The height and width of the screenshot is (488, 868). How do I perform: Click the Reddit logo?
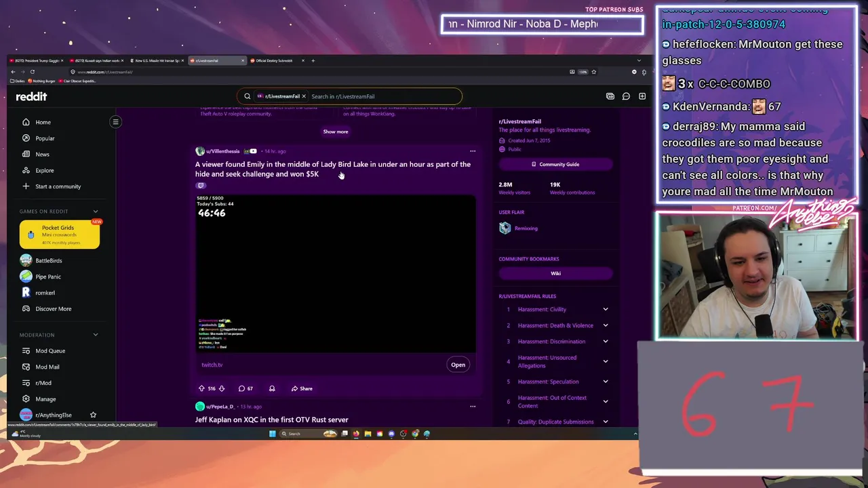[31, 96]
